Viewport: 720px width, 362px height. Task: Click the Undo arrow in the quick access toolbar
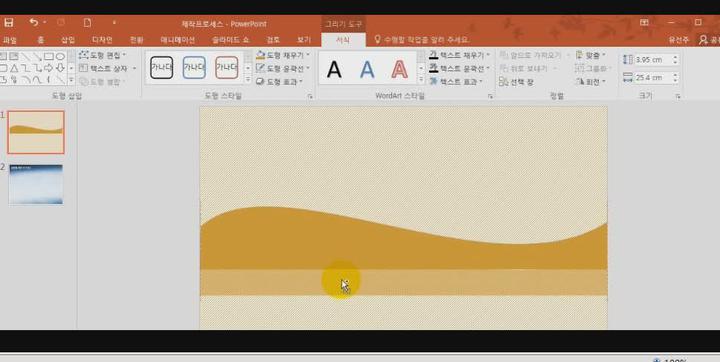click(x=34, y=22)
